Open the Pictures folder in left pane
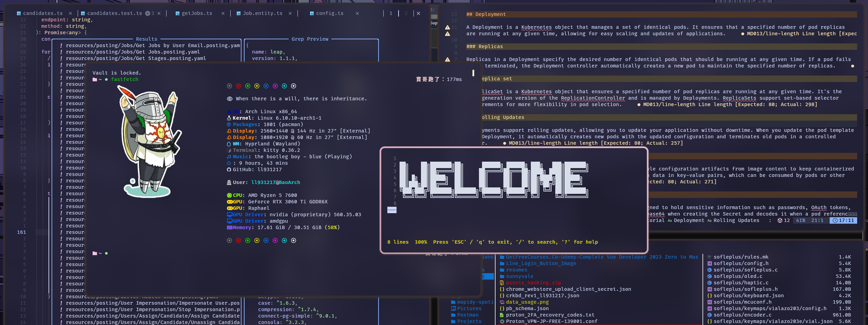This screenshot has width=868, height=325. (x=469, y=308)
